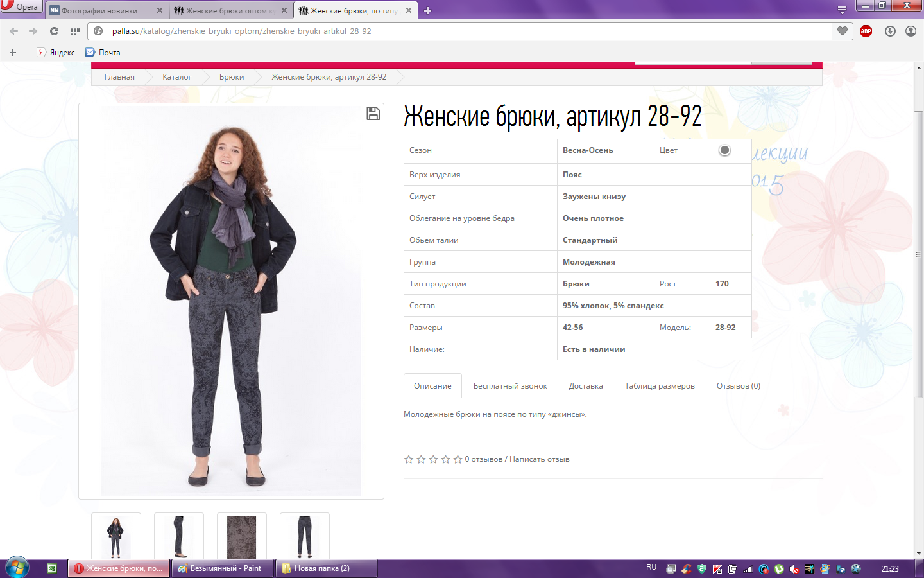Click the address bar URL field
This screenshot has width=924, height=578.
449,31
